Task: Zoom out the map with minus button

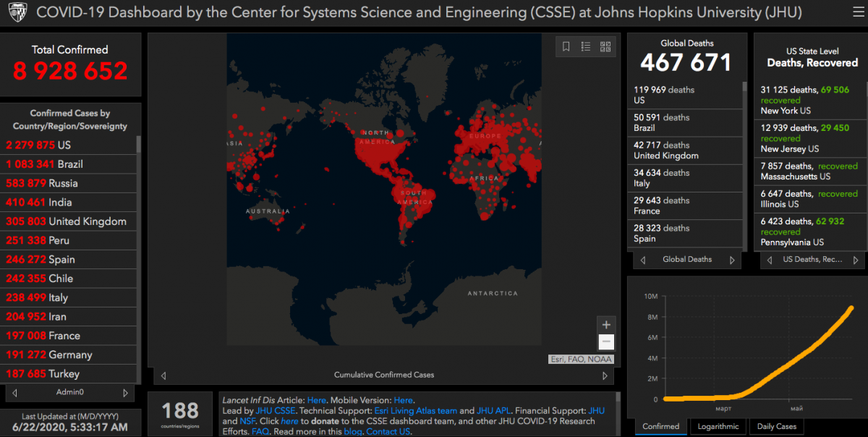Action: pos(607,342)
